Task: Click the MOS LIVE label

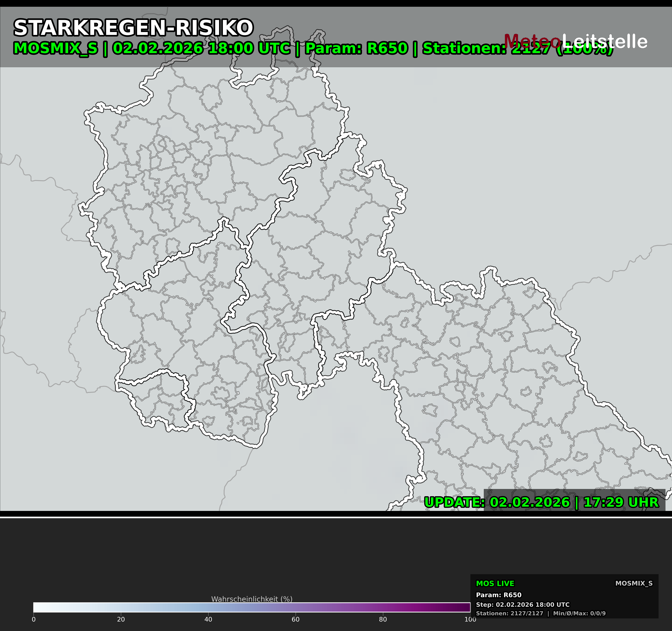Action: (x=495, y=583)
